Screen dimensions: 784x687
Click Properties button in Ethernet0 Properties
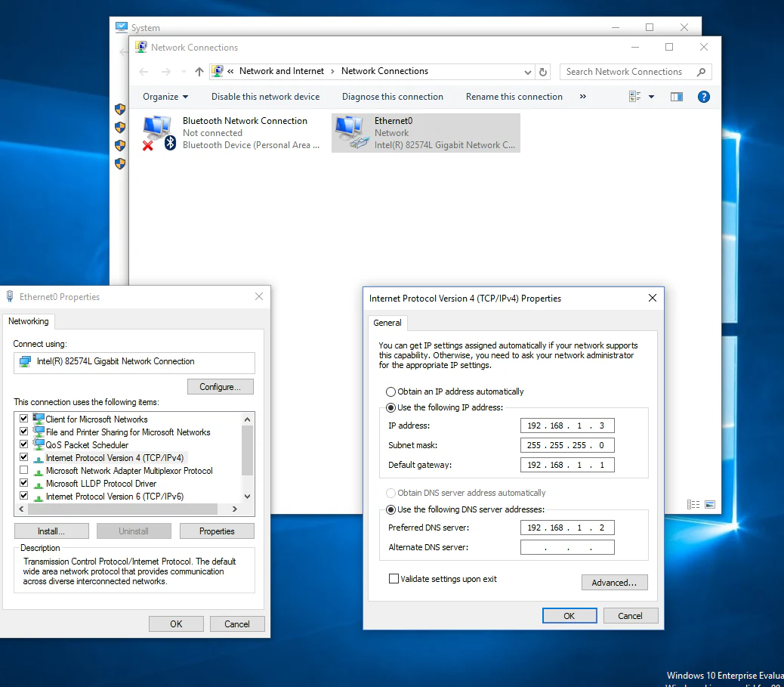click(x=217, y=531)
